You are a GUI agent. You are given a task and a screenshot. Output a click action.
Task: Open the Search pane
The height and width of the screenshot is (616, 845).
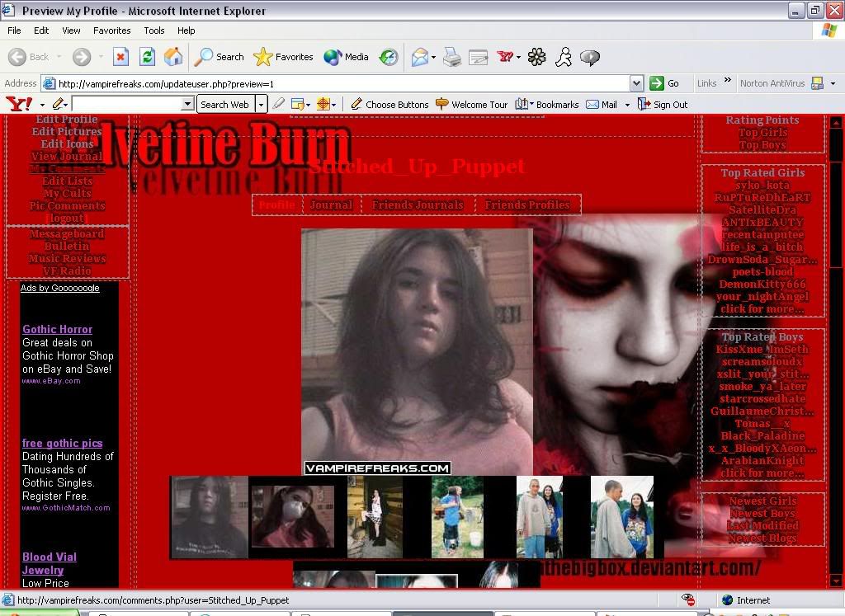click(219, 57)
